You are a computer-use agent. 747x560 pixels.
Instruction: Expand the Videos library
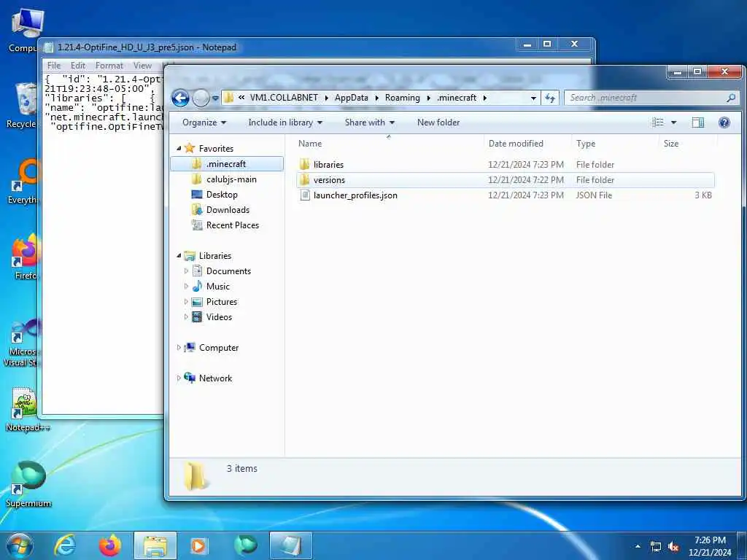tap(186, 316)
